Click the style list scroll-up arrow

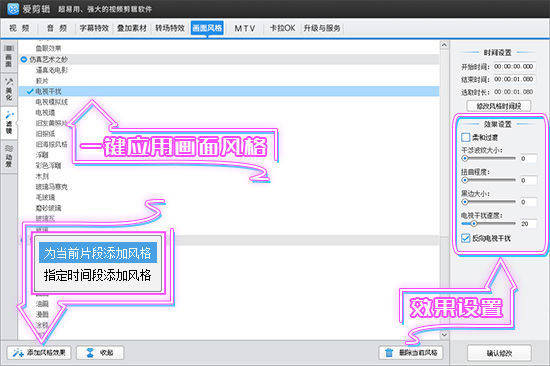(x=444, y=45)
